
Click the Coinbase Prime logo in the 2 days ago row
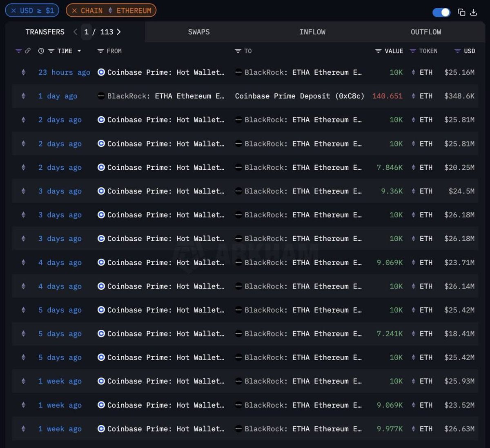100,120
